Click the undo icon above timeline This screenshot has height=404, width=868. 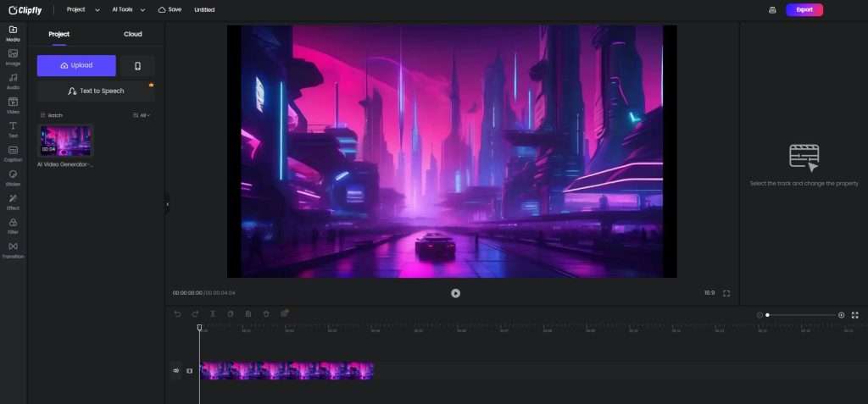pos(177,313)
